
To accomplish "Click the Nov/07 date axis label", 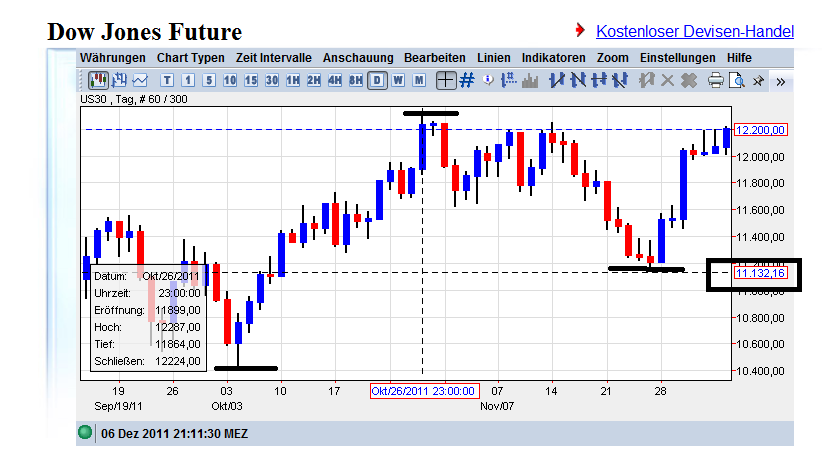I will tap(497, 406).
